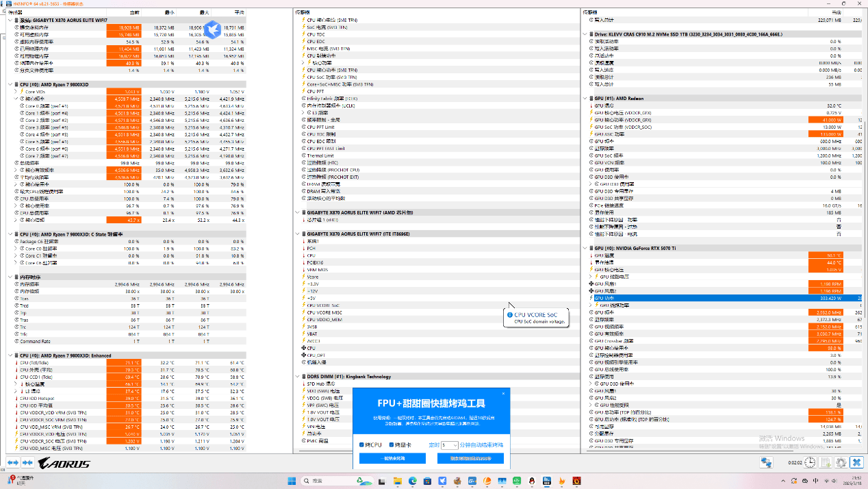The height and width of the screenshot is (489, 868).
Task: Click the 平均 column header in left panel
Action: pyautogui.click(x=228, y=12)
